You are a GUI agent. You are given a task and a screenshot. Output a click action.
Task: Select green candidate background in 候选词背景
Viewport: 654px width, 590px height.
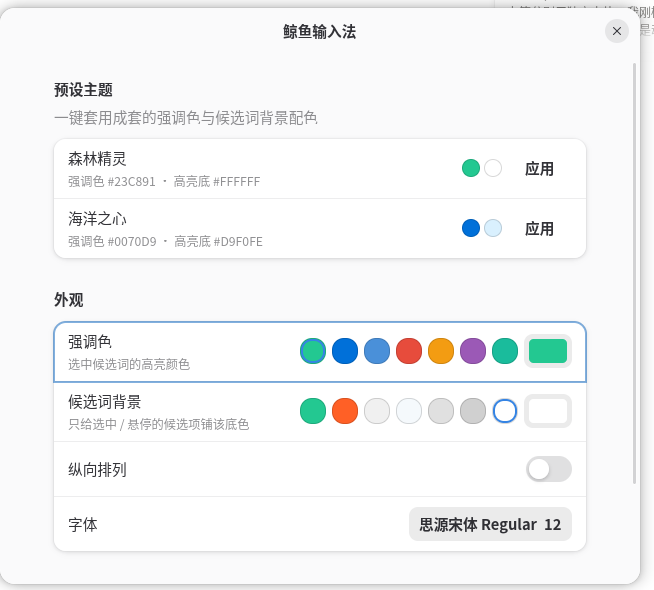coord(313,411)
